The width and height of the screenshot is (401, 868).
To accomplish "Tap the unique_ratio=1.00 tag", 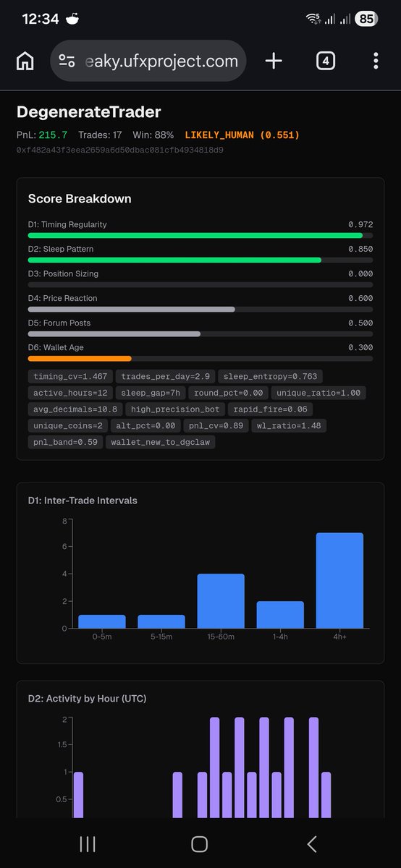I will pyautogui.click(x=318, y=393).
